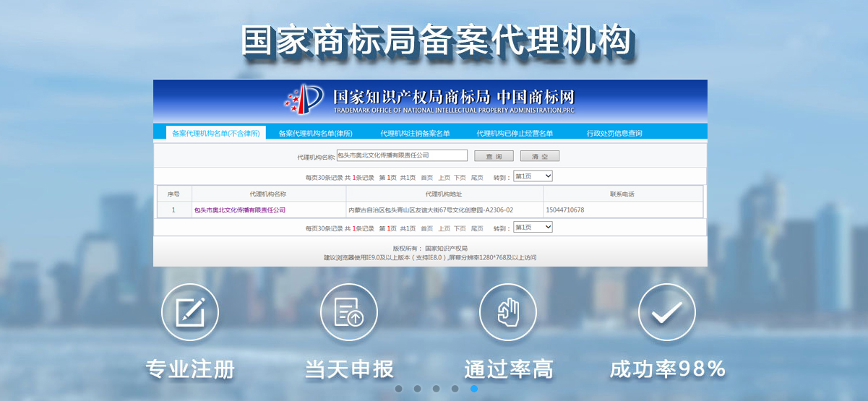868x401 pixels.
Task: Click the trademark office logo emblem
Action: point(304,99)
